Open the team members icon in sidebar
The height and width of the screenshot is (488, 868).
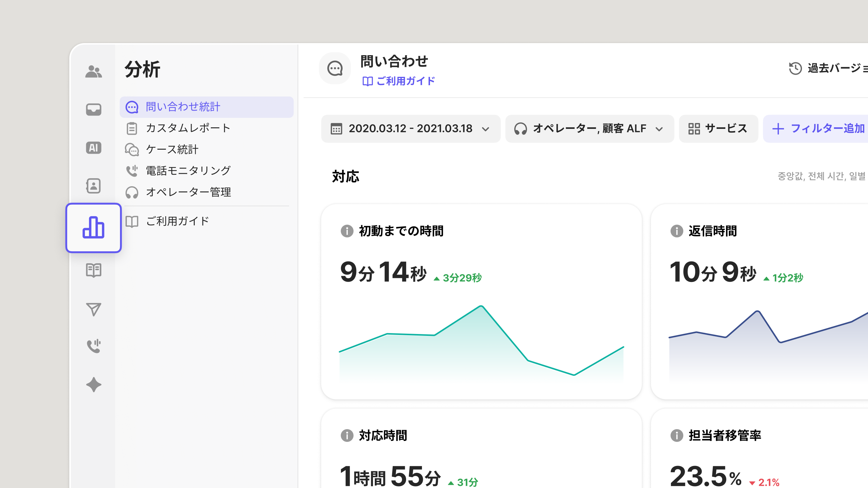point(93,71)
